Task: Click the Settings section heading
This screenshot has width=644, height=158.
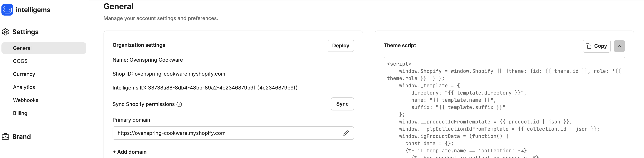Action: click(x=25, y=32)
